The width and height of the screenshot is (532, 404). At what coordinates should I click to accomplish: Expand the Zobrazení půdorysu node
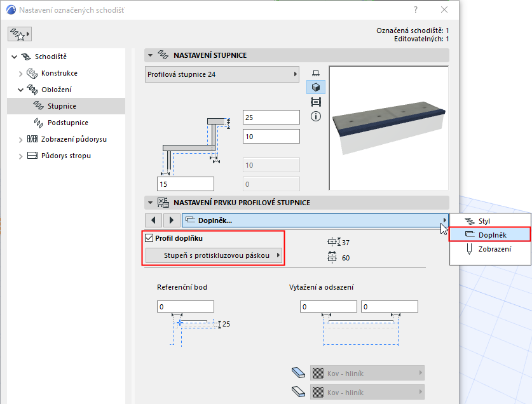tap(21, 140)
